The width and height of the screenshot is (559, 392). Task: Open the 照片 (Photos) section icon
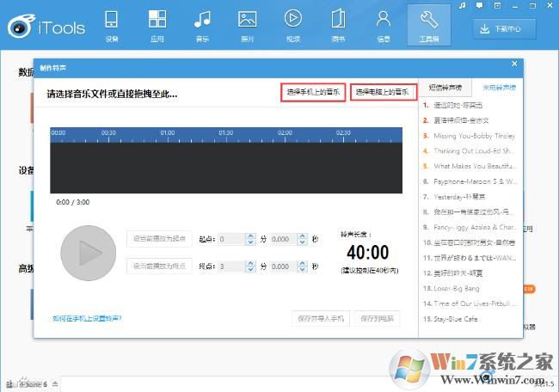248,24
